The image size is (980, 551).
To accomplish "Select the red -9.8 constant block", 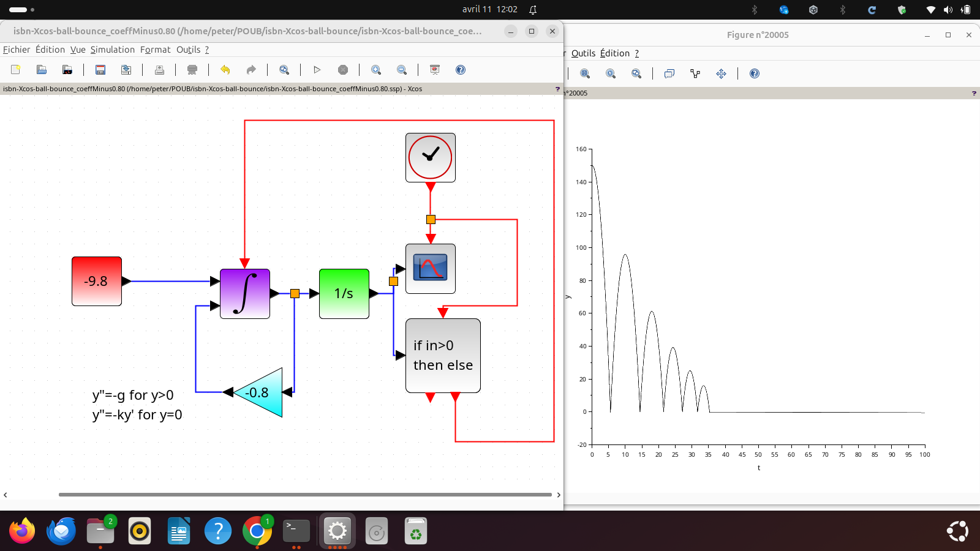I will [97, 282].
